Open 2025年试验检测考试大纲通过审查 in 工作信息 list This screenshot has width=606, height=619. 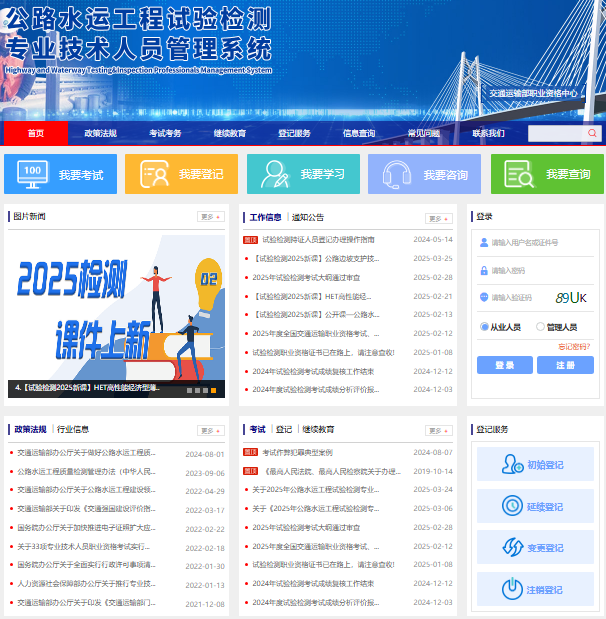pyautogui.click(x=306, y=278)
